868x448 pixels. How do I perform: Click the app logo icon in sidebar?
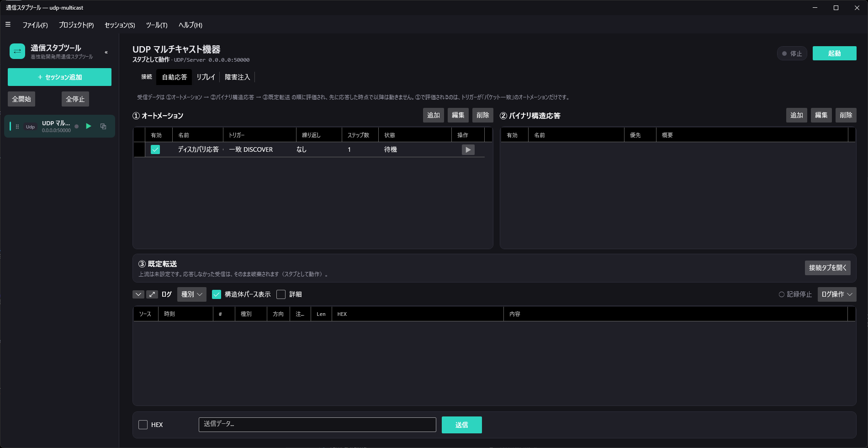pyautogui.click(x=17, y=51)
